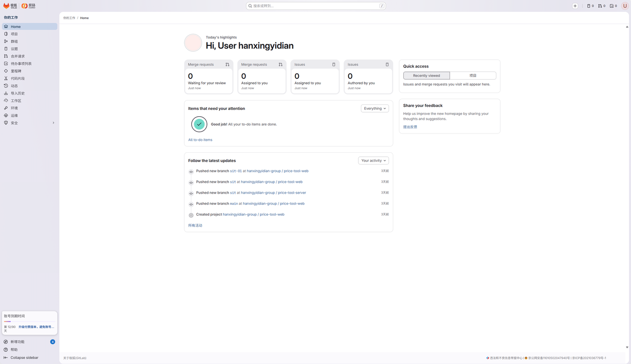The image size is (631, 364).
Task: Click the account expiry progress bar
Action: (29, 322)
